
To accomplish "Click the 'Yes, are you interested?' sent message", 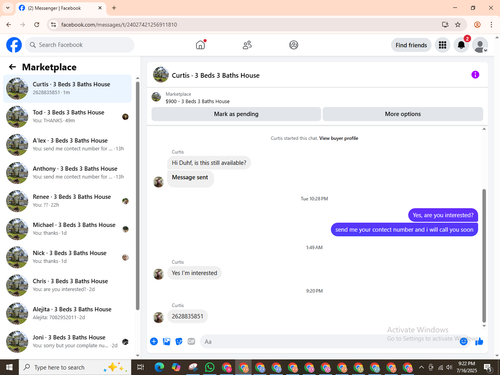I will [443, 215].
